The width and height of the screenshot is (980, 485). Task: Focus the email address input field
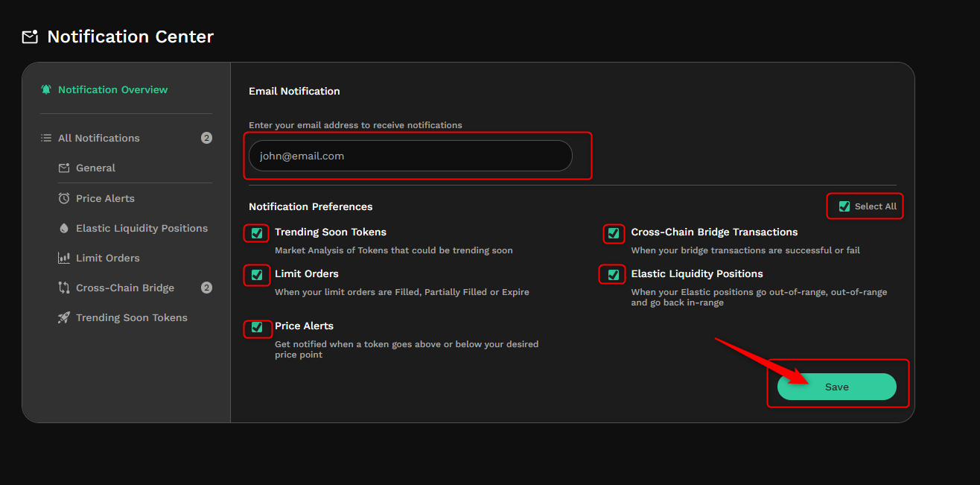click(410, 156)
